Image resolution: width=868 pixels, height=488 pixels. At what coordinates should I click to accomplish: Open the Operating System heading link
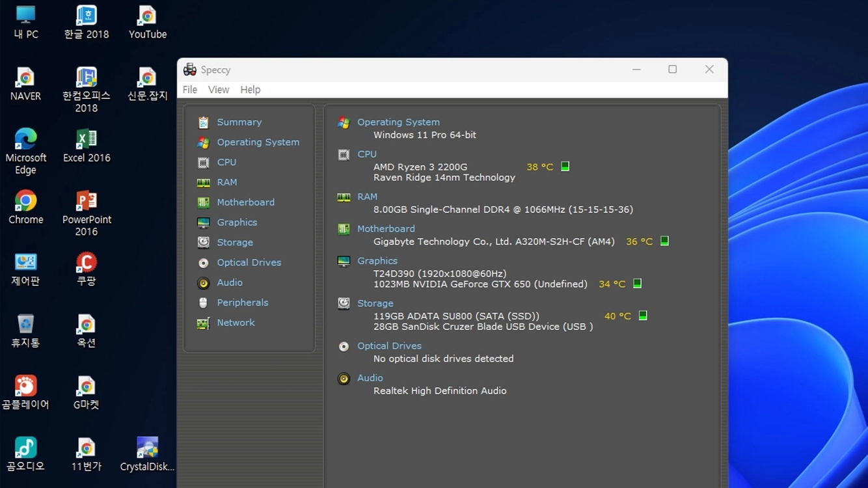pyautogui.click(x=398, y=122)
